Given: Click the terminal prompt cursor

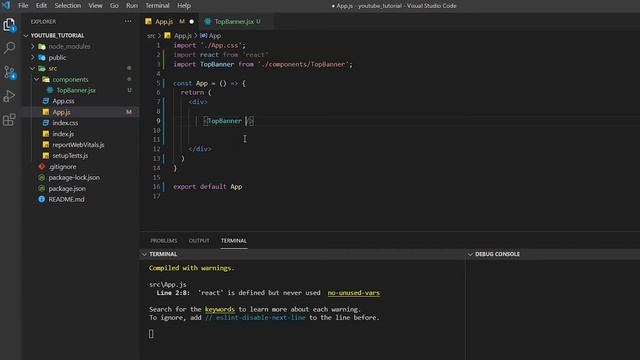Looking at the screenshot, I should click(151, 334).
